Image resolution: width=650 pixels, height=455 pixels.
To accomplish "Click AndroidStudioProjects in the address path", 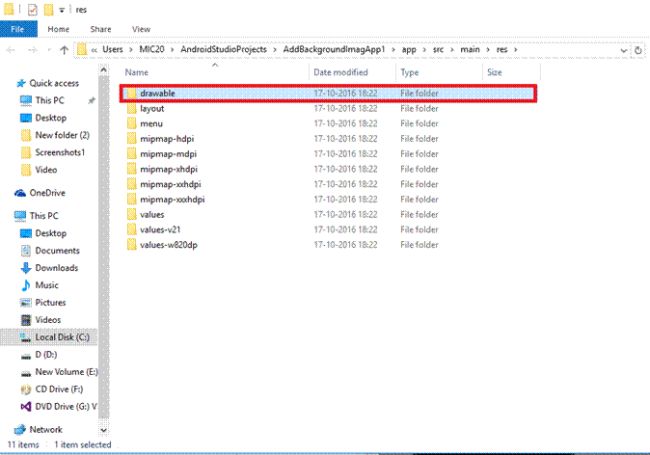I will [x=223, y=49].
